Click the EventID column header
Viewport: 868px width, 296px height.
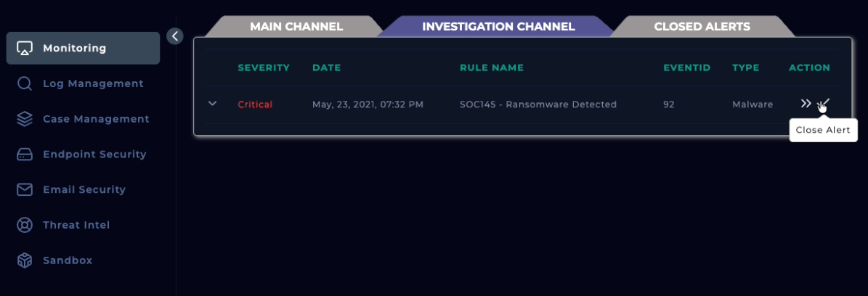tap(686, 68)
